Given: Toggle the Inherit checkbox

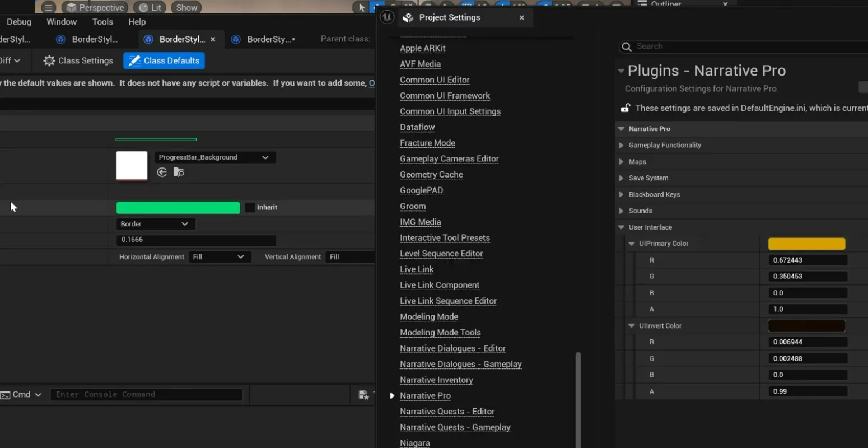Looking at the screenshot, I should 250,207.
